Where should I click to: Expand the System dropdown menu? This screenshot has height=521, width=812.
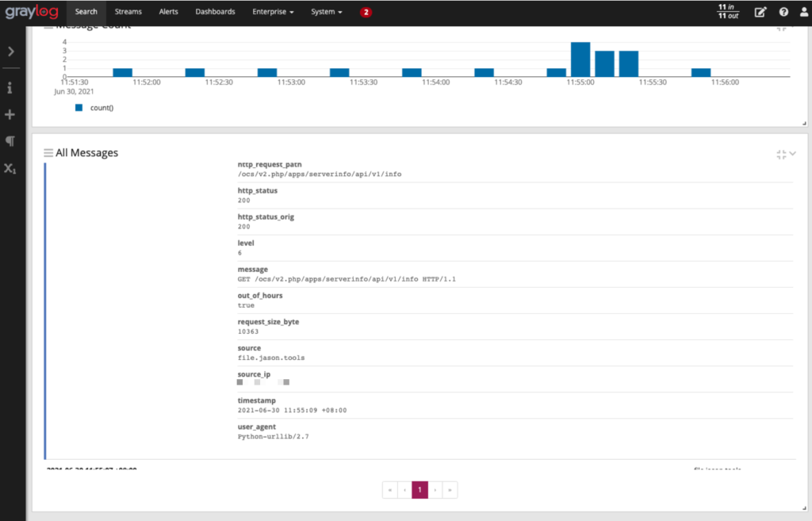(x=326, y=11)
